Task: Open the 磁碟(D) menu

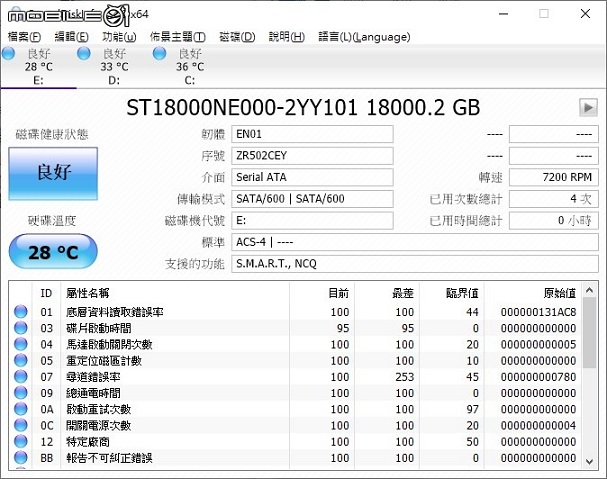Action: [237, 37]
